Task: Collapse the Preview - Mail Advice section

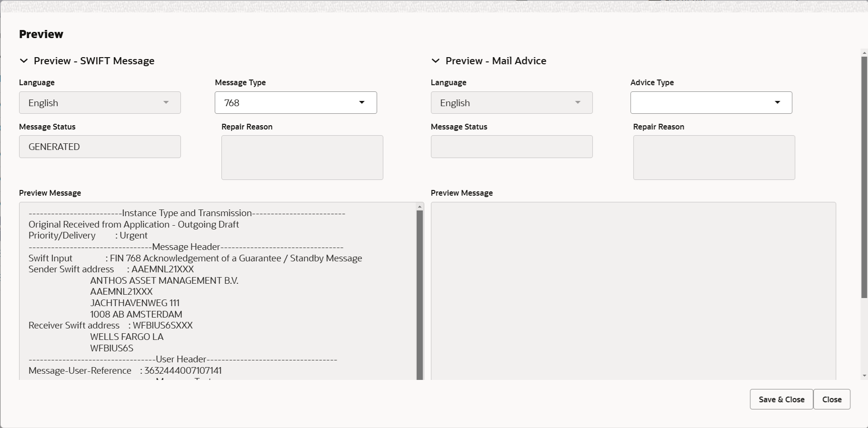Action: click(x=435, y=61)
